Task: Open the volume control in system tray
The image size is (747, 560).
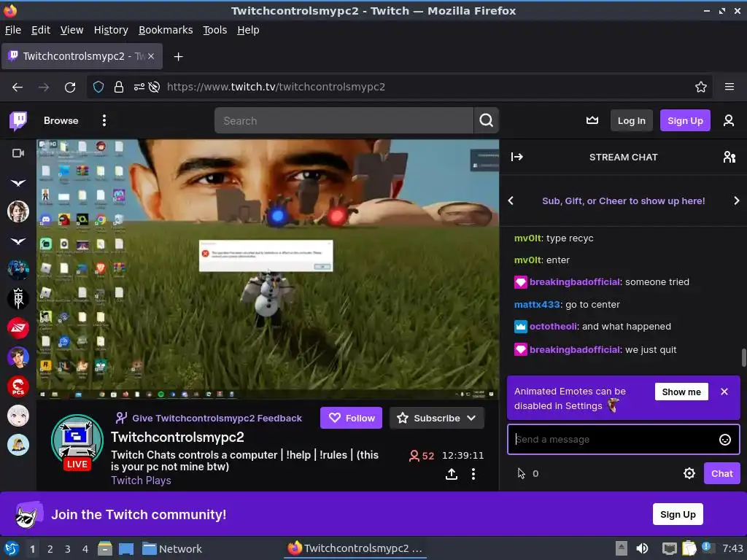Action: [x=642, y=548]
